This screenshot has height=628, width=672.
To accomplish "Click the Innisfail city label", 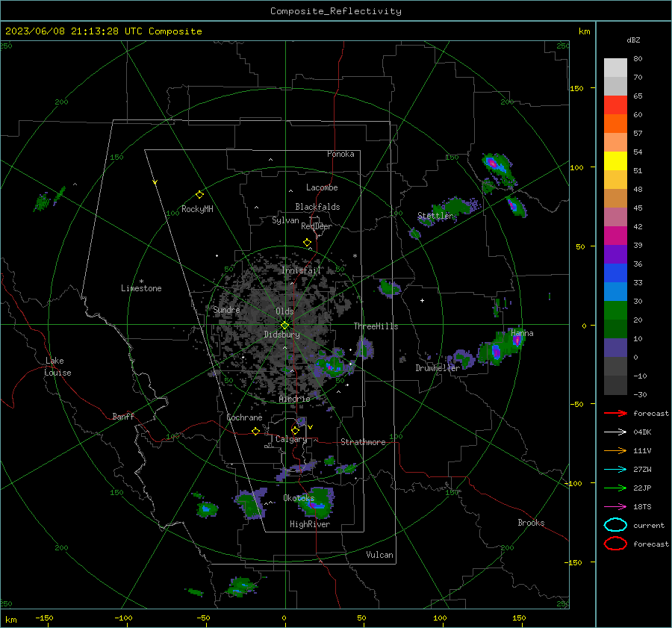I will tap(301, 270).
